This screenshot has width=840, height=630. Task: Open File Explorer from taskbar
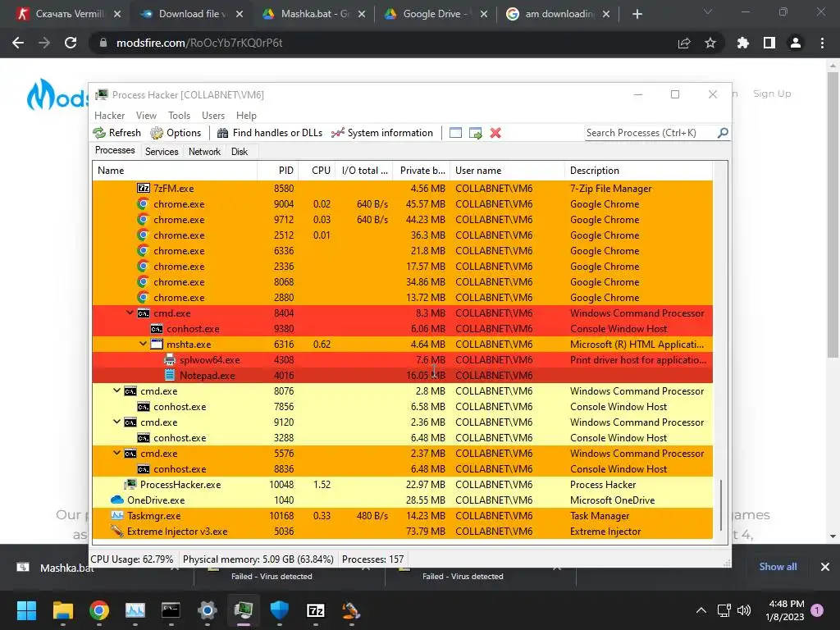(x=62, y=610)
